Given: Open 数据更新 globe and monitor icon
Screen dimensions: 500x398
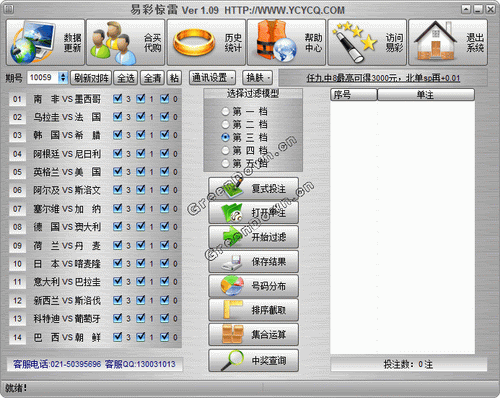Looking at the screenshot, I should (x=45, y=42).
